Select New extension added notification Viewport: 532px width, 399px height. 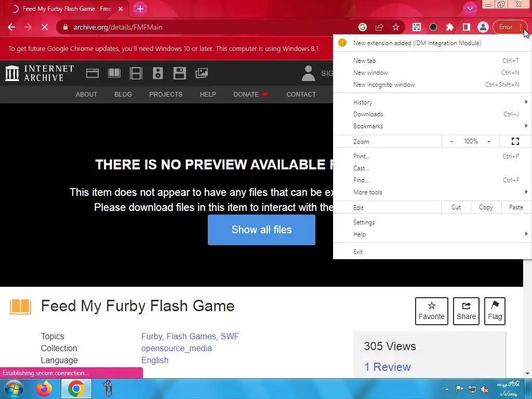(x=432, y=43)
